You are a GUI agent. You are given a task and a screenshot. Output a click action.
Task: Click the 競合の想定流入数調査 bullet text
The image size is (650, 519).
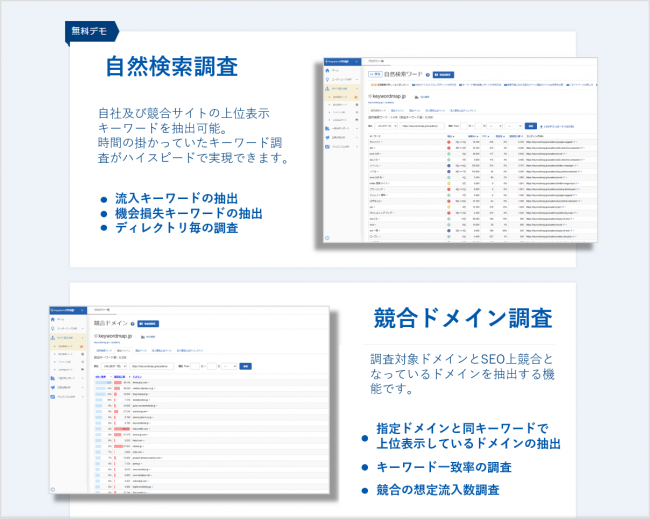click(x=438, y=490)
